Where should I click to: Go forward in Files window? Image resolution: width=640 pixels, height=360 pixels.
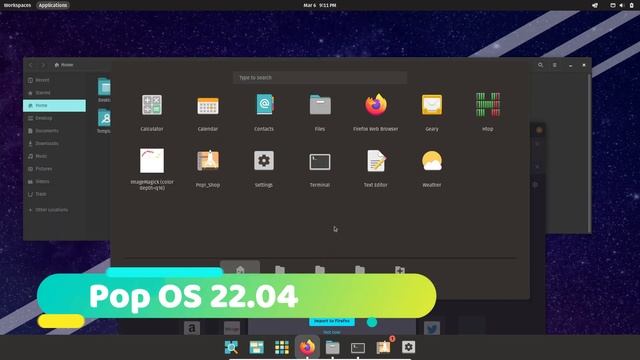coord(43,65)
